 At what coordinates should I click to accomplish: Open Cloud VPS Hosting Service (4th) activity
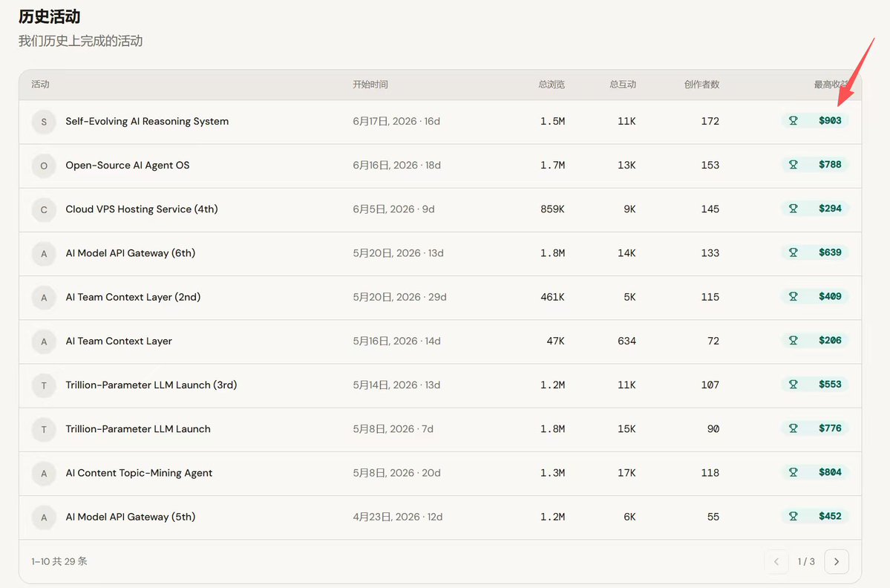coord(142,209)
